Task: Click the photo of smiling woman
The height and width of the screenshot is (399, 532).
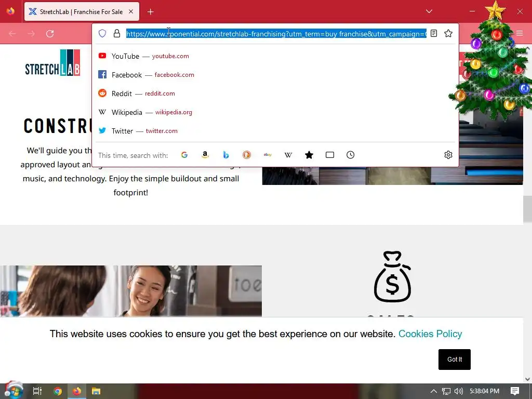Action: point(131,291)
